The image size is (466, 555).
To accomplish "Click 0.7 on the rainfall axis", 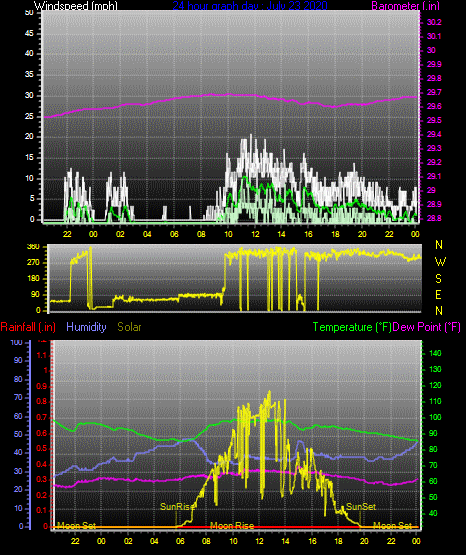I will 42,417.
